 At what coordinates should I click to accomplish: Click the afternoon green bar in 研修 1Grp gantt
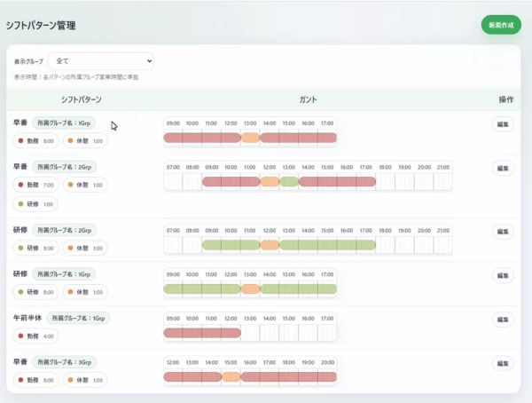[298, 288]
